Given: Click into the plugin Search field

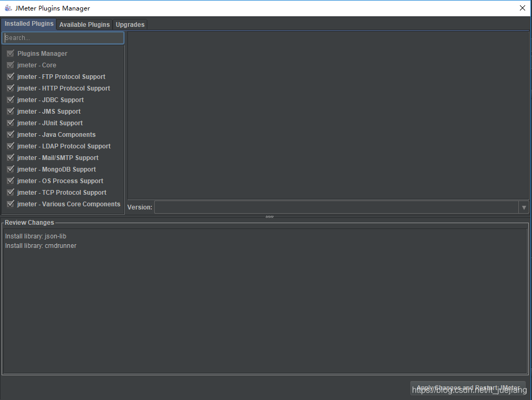Looking at the screenshot, I should 63,38.
